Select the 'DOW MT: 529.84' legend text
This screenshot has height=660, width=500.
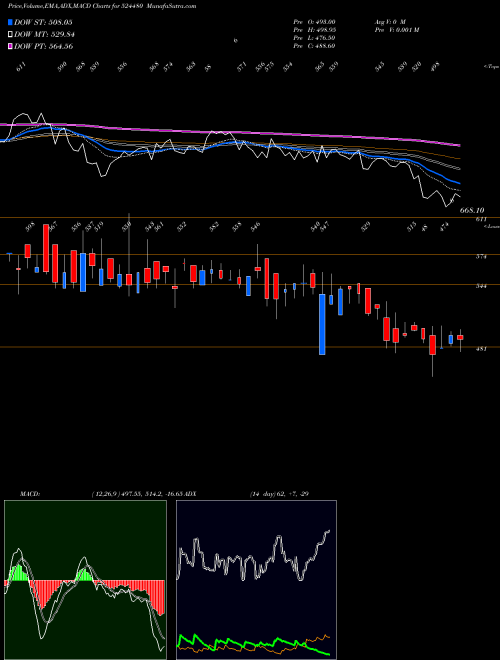pyautogui.click(x=45, y=35)
